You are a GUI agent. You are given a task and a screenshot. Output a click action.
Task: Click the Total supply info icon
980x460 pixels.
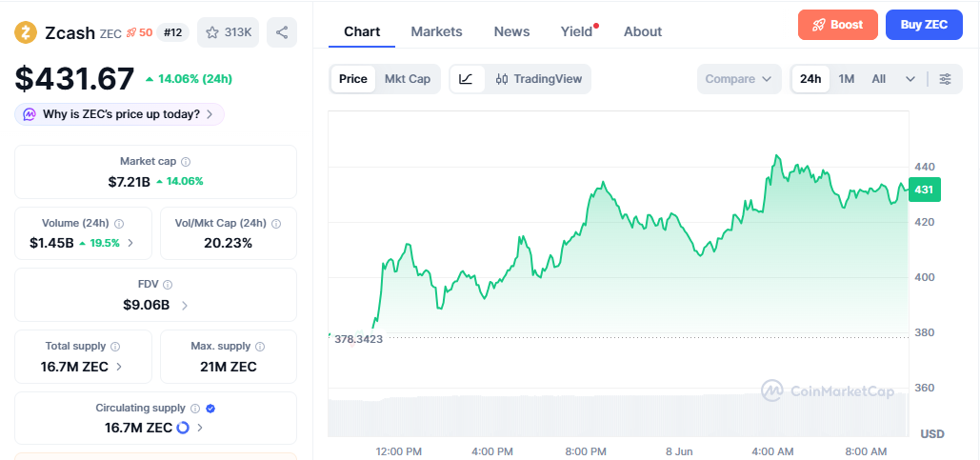point(115,347)
